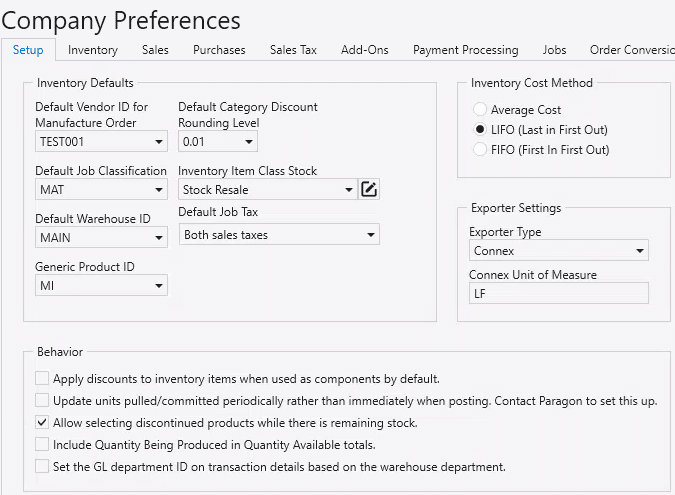Check update units pulled/committed periodically option

point(42,401)
